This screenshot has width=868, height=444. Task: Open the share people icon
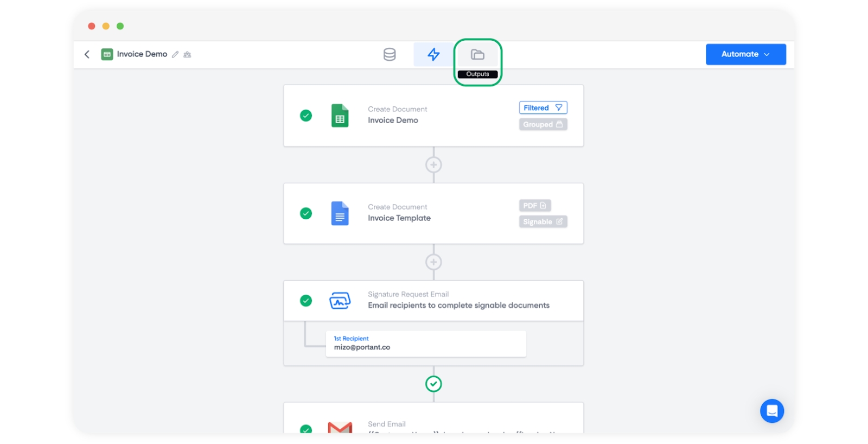pos(187,54)
